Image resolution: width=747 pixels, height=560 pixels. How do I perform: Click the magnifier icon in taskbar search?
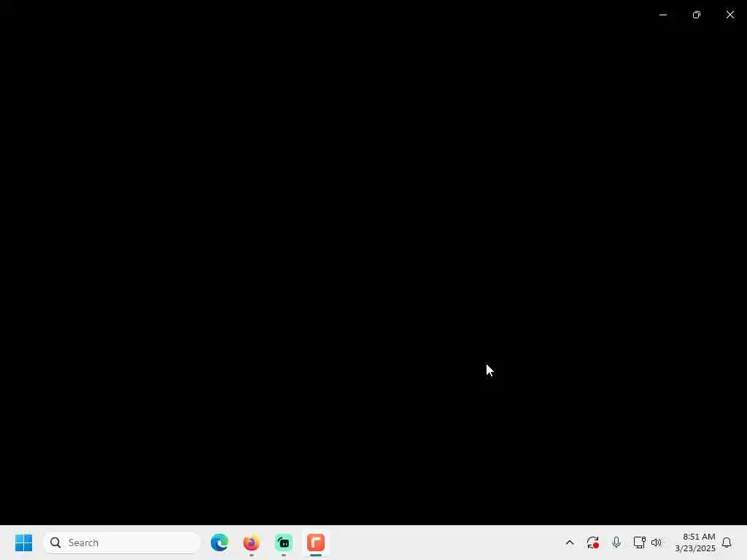tap(55, 542)
